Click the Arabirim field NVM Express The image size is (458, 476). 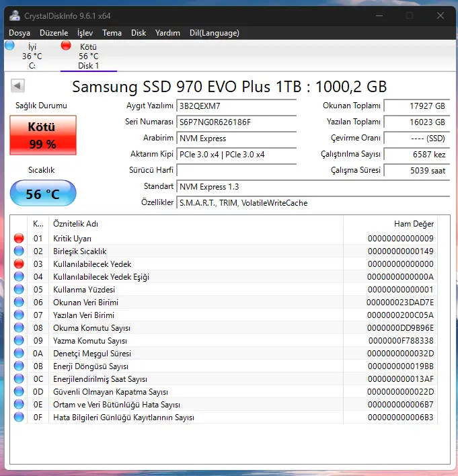click(x=236, y=138)
